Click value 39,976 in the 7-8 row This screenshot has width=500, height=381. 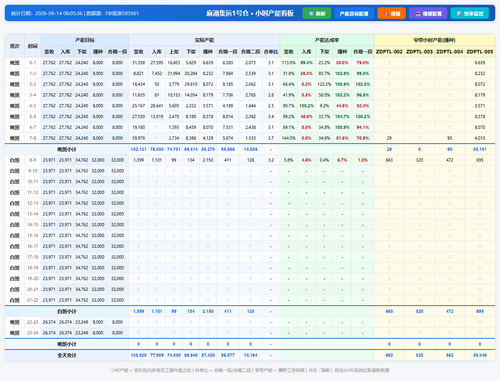tap(139, 138)
